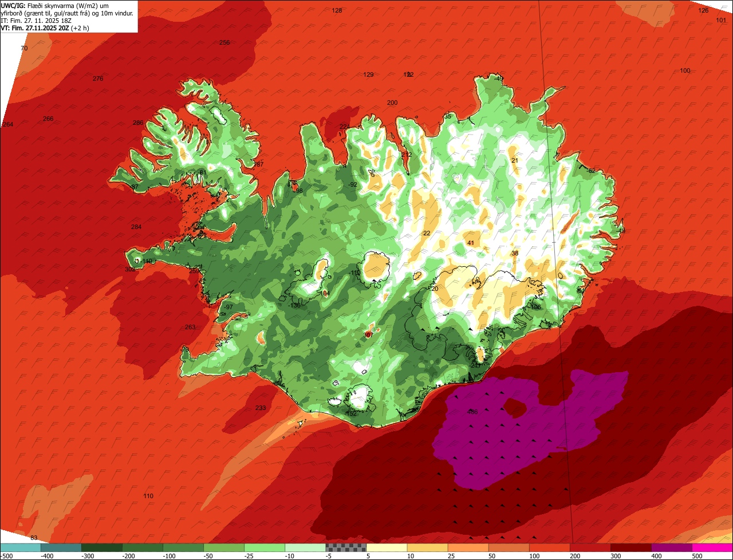
Task: Click the map value 286 off the Westfjords
Action: (138, 123)
